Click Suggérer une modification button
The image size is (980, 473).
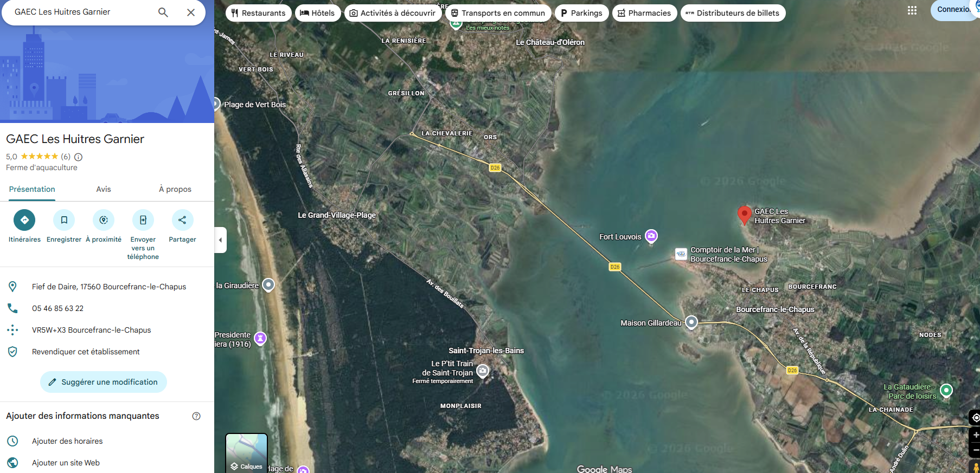click(x=104, y=382)
